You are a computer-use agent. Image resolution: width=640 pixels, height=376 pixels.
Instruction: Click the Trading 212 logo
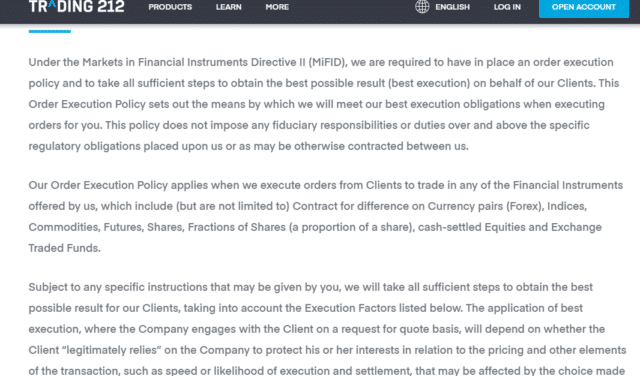point(76,7)
